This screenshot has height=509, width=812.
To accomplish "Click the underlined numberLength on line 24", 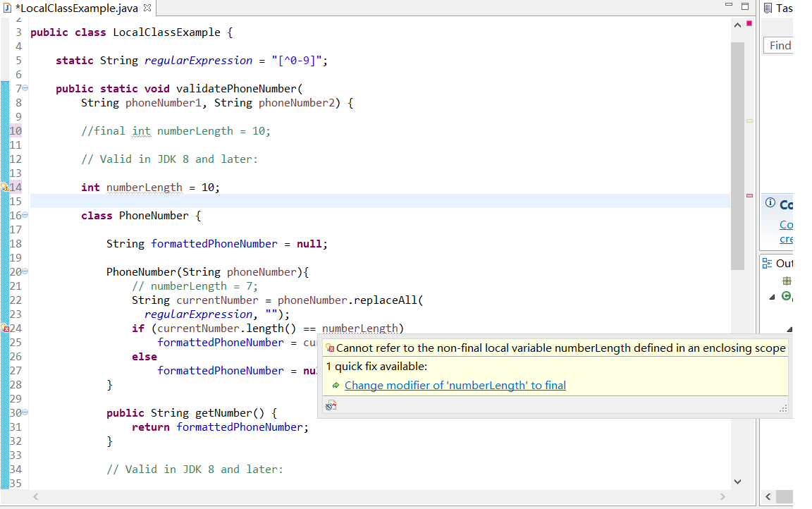I will pos(360,329).
